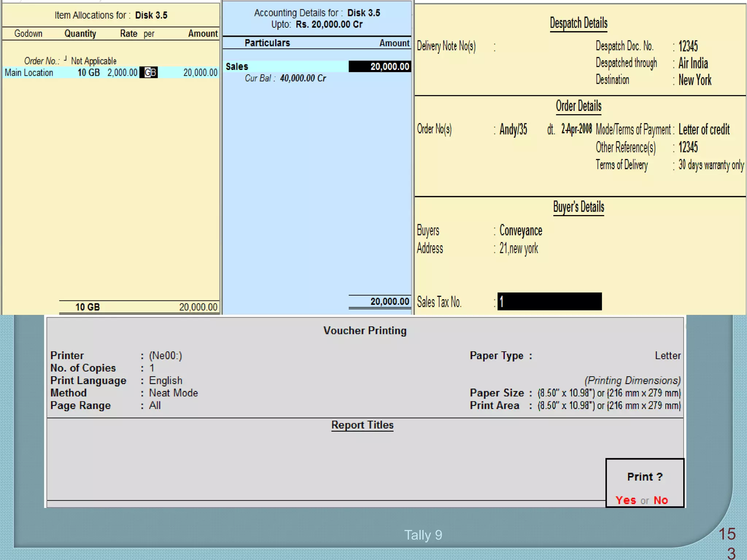Click the Neat Mode method value
Viewport: 747px width, 560px height.
[173, 393]
